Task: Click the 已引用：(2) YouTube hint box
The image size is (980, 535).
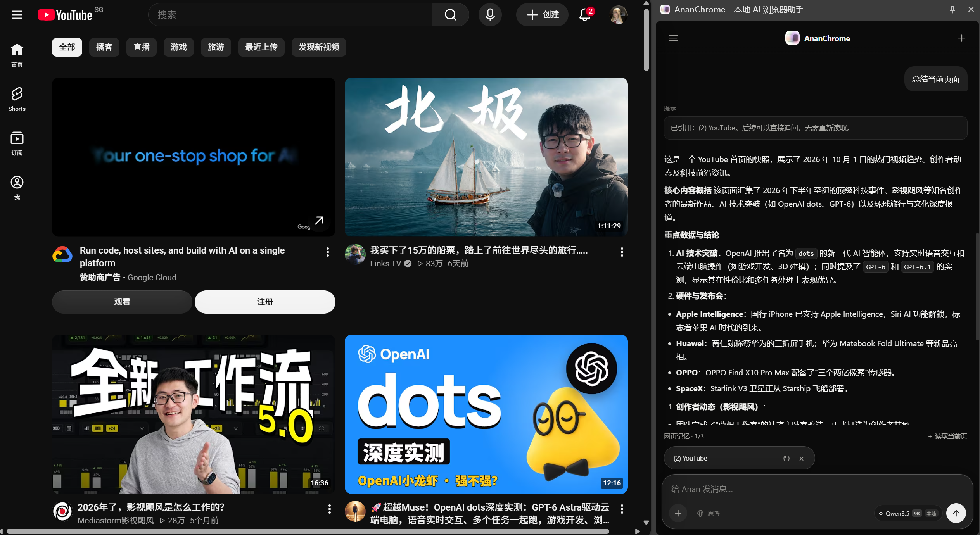Action: coord(815,128)
